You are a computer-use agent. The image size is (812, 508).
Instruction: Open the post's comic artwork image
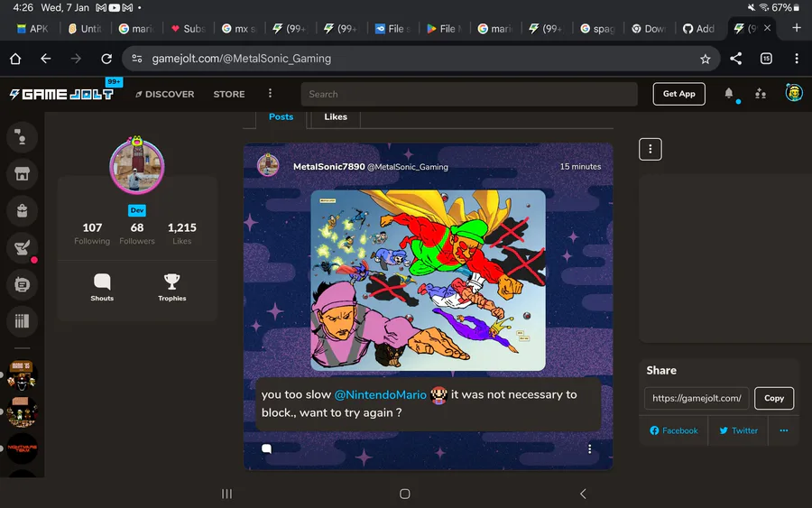pos(429,280)
